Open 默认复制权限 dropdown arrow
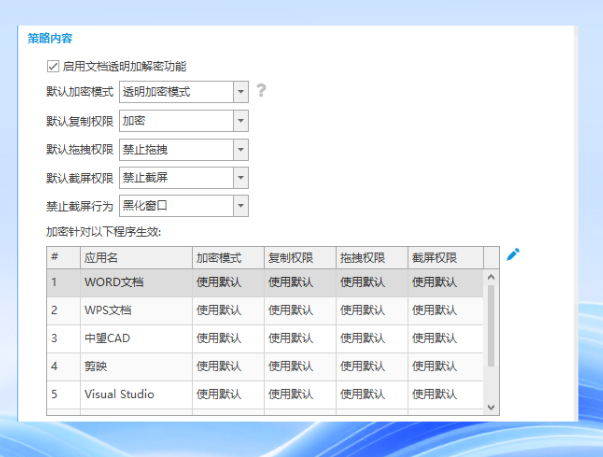Screen dimensions: 603x457 coord(241,121)
